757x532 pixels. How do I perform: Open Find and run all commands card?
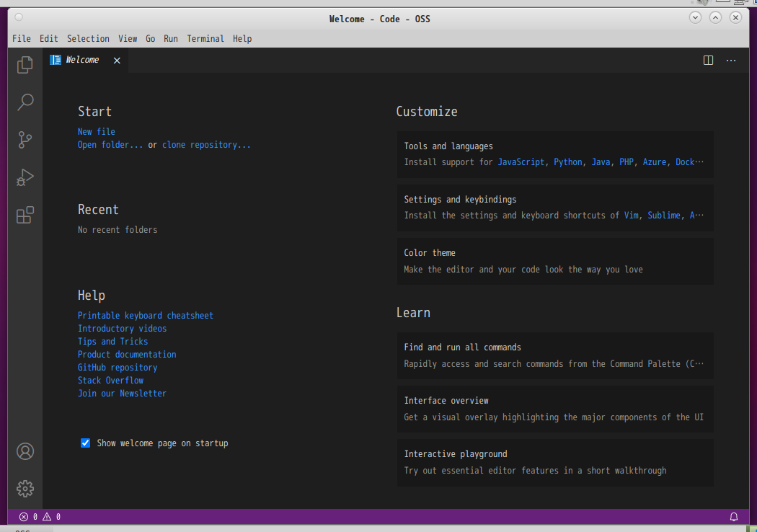[x=555, y=356]
